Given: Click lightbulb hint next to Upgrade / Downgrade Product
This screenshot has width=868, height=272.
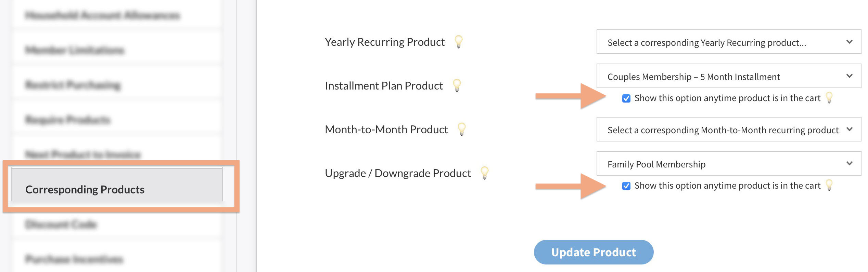Looking at the screenshot, I should [484, 173].
